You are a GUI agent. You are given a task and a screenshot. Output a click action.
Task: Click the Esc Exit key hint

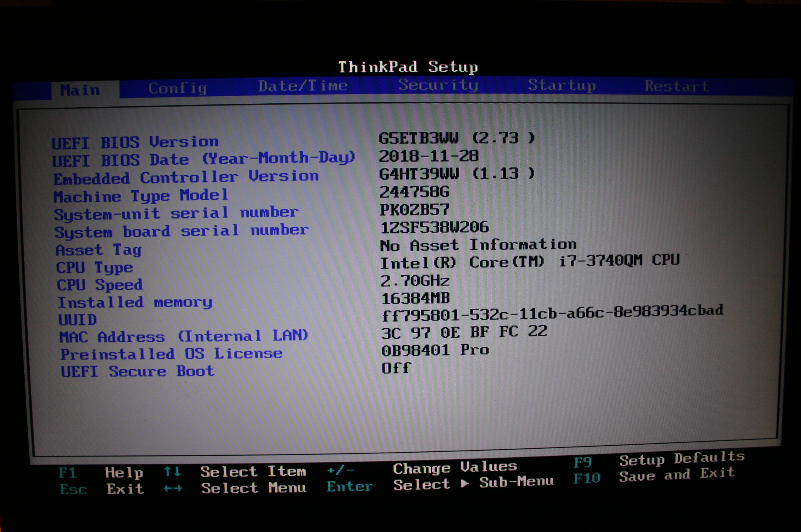click(x=102, y=489)
